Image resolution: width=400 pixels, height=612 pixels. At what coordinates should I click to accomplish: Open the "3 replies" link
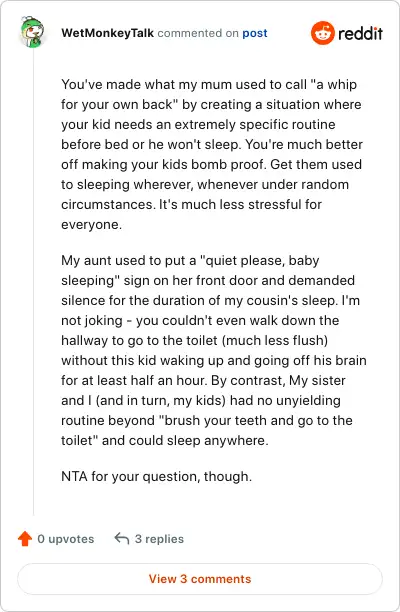pyautogui.click(x=159, y=539)
